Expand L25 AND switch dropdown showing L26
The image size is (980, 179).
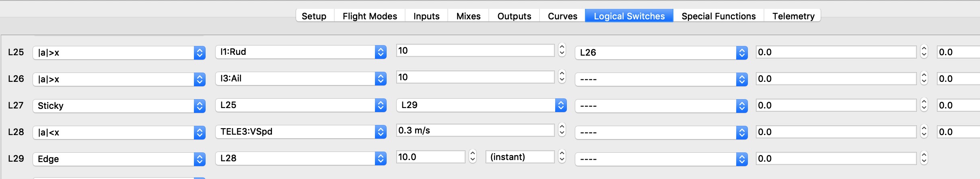(x=661, y=52)
